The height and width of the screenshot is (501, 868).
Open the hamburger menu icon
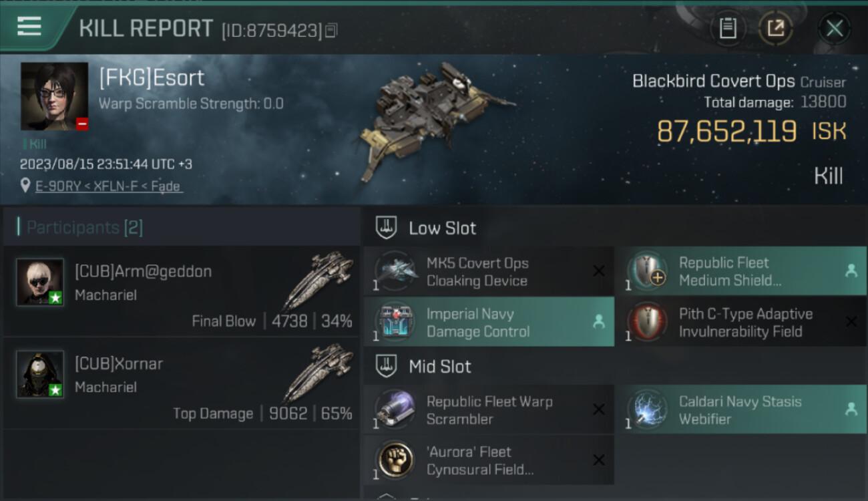click(x=29, y=27)
